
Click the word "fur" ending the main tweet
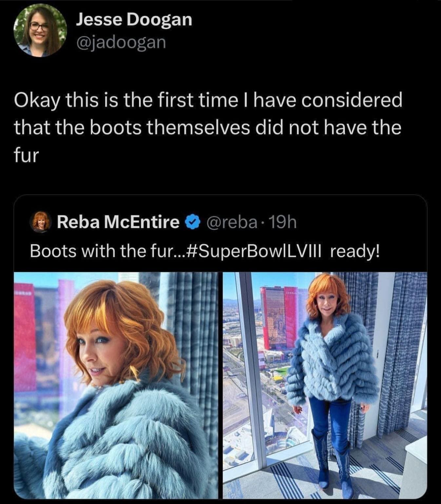(26, 155)
